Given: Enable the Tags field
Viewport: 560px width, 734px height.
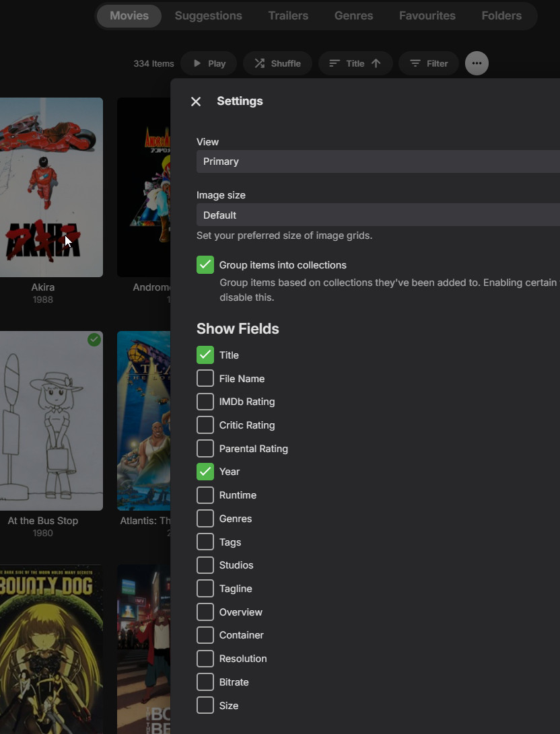Looking at the screenshot, I should (x=205, y=542).
